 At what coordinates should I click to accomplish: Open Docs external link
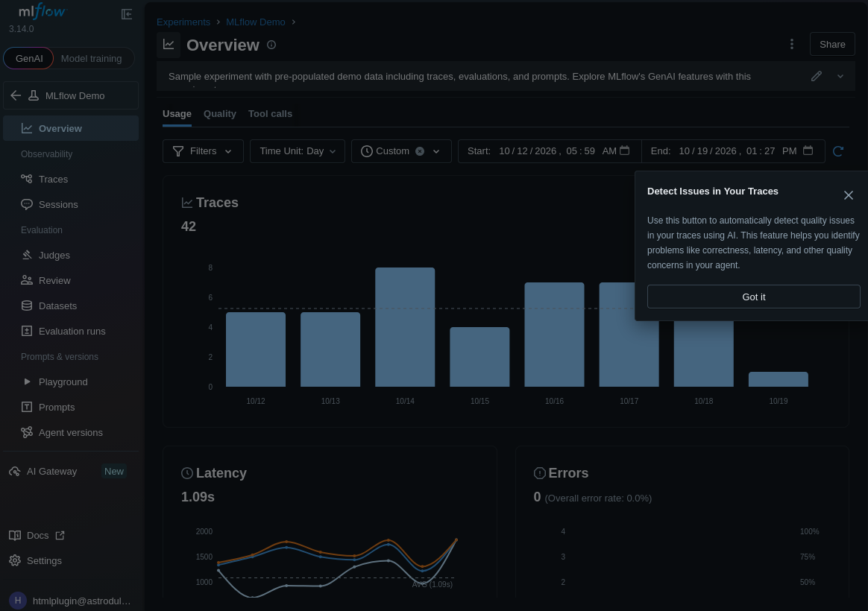[x=37, y=535]
